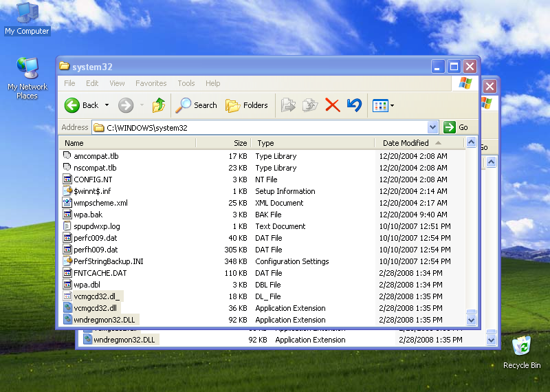This screenshot has height=392, width=550.
Task: Click the address field C:\WINDOWS\system32
Action: point(260,127)
